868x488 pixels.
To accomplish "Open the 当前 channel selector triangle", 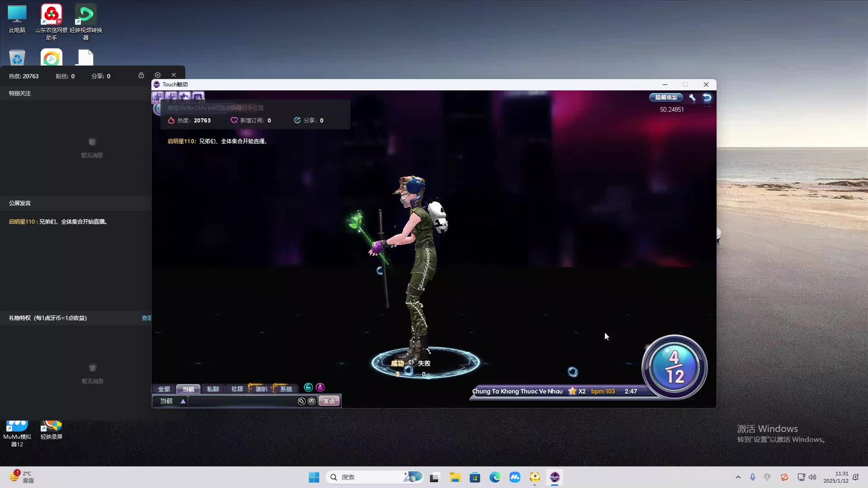I will (x=183, y=401).
